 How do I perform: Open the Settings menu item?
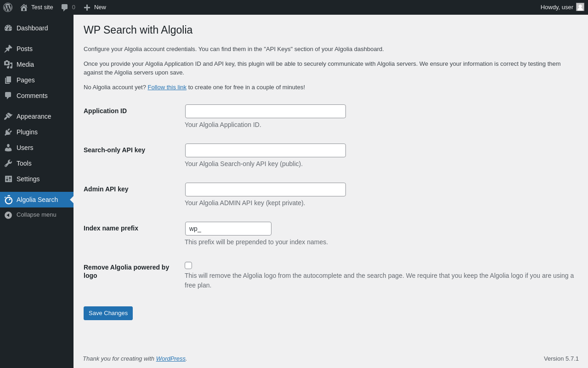pos(28,179)
